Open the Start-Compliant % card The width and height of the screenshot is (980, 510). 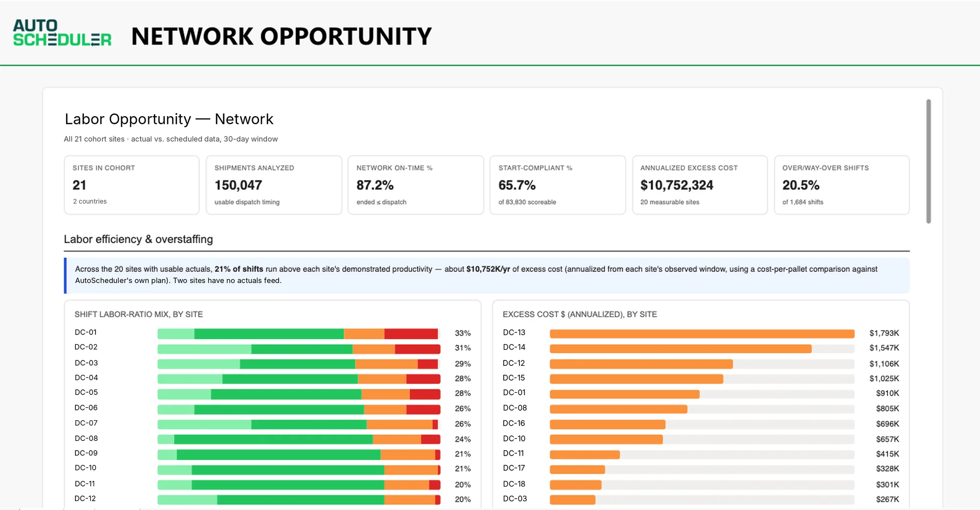point(558,185)
